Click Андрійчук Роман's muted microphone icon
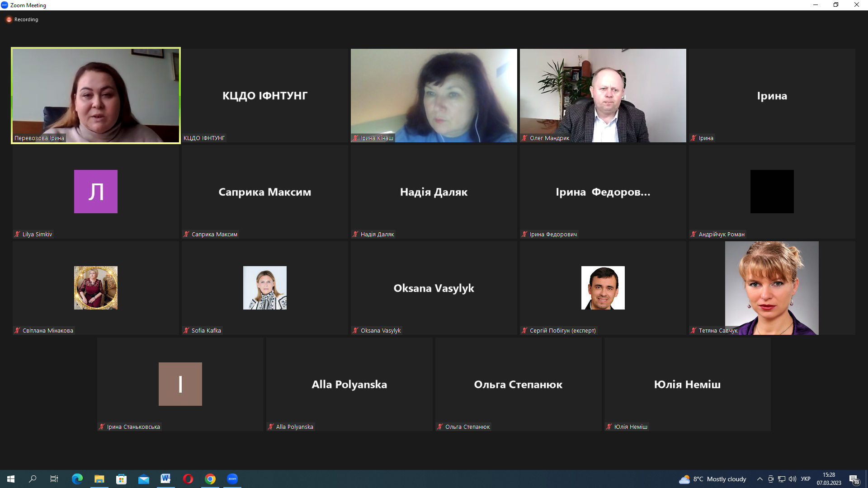This screenshot has width=868, height=488. click(693, 234)
